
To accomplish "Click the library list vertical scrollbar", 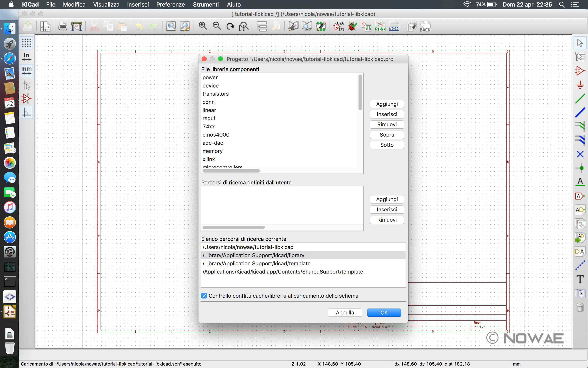I will [x=360, y=92].
